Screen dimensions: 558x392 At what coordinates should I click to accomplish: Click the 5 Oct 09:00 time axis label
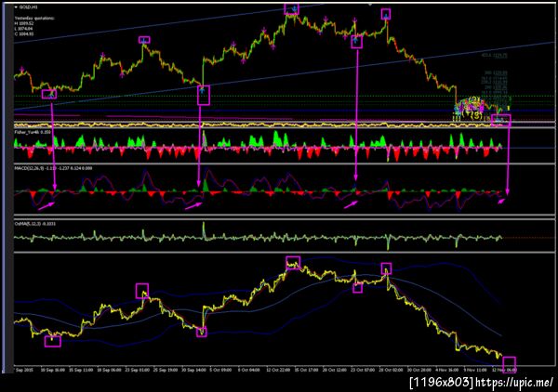click(220, 370)
